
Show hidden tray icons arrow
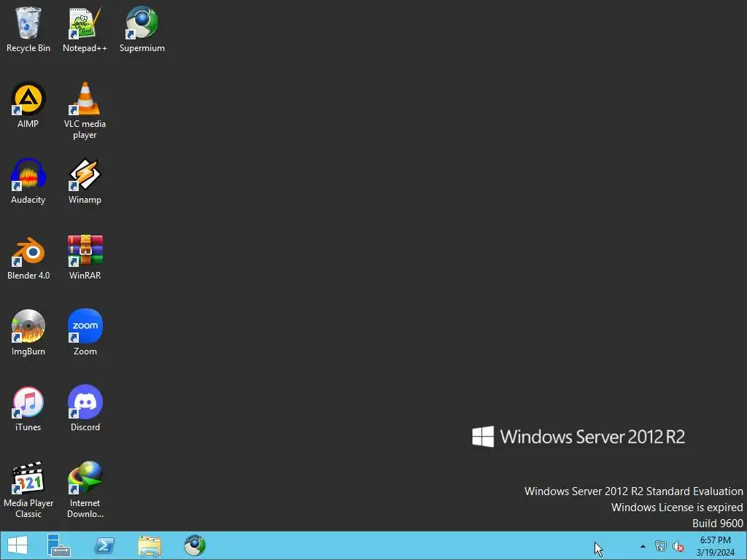pyautogui.click(x=643, y=546)
